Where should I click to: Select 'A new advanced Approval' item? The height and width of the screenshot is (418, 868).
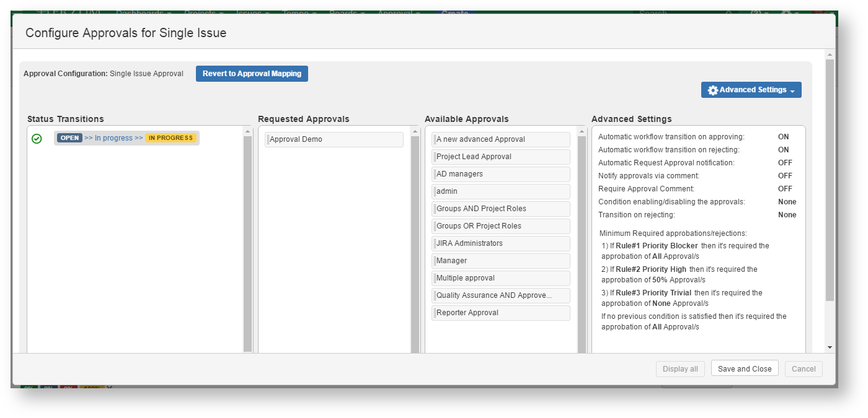[500, 139]
